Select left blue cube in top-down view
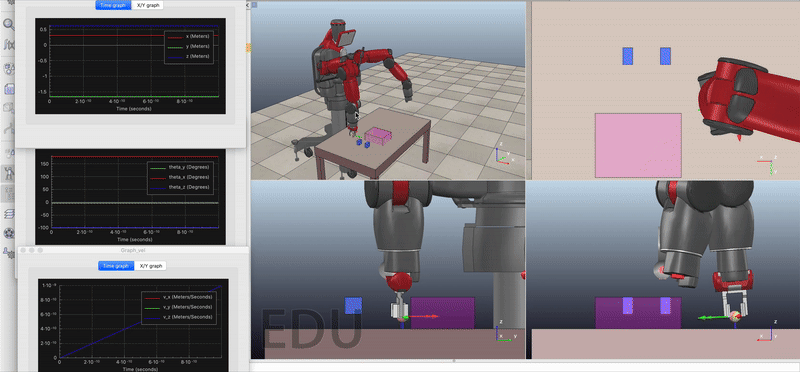 [x=628, y=56]
